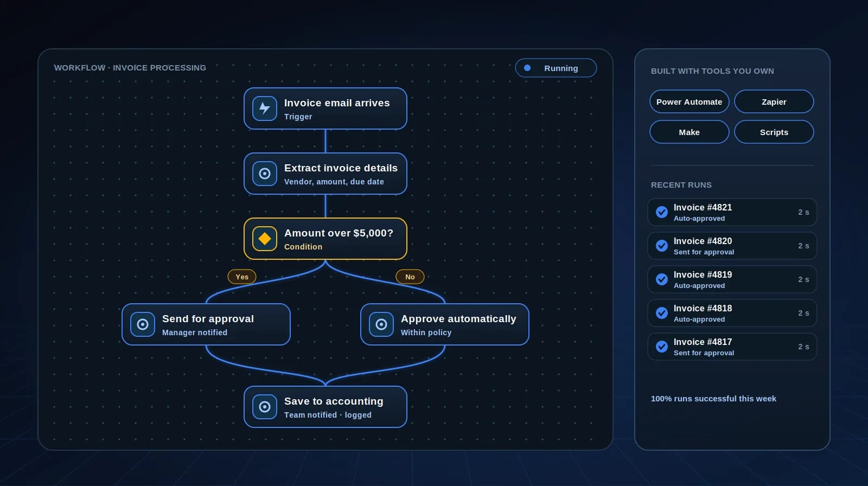Click the Within policy subtitle
Viewport: 868px width, 486px height.
(426, 332)
